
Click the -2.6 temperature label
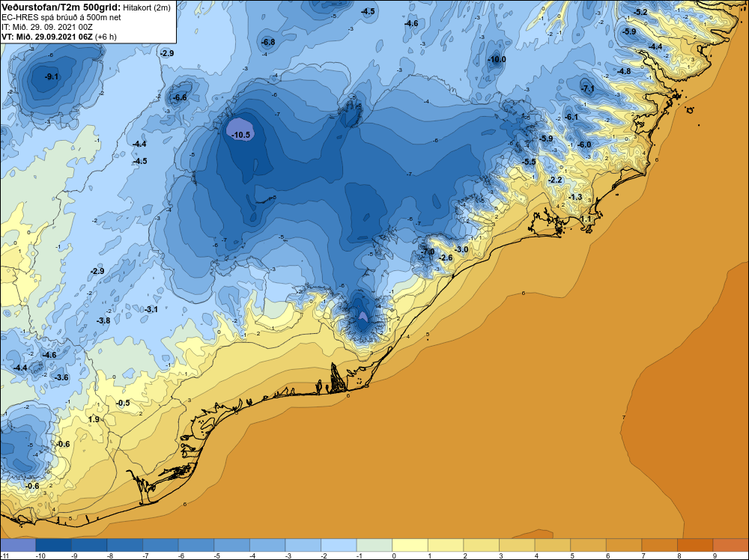click(x=445, y=258)
